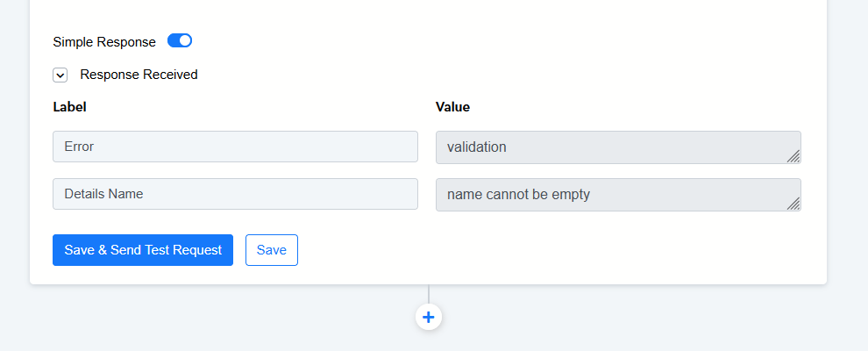
Task: Click the Simple Response label text
Action: click(x=104, y=41)
